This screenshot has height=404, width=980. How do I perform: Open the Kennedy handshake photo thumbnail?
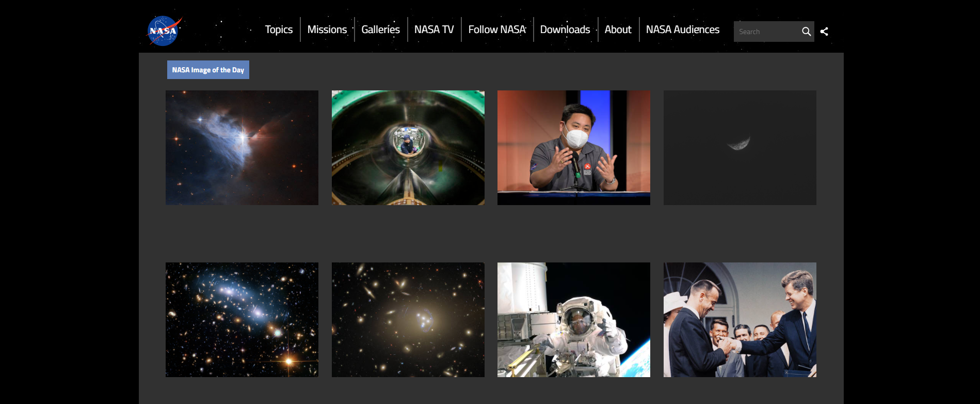(740, 320)
